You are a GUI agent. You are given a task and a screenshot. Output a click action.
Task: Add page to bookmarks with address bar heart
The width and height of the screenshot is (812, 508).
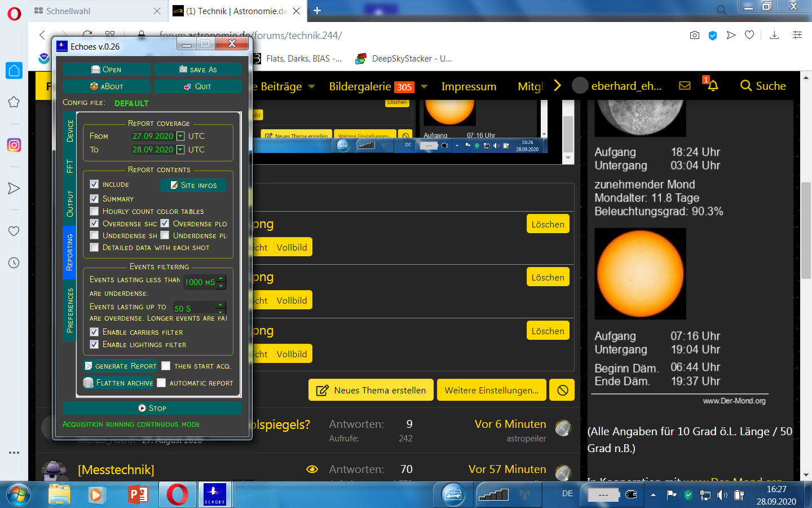749,35
